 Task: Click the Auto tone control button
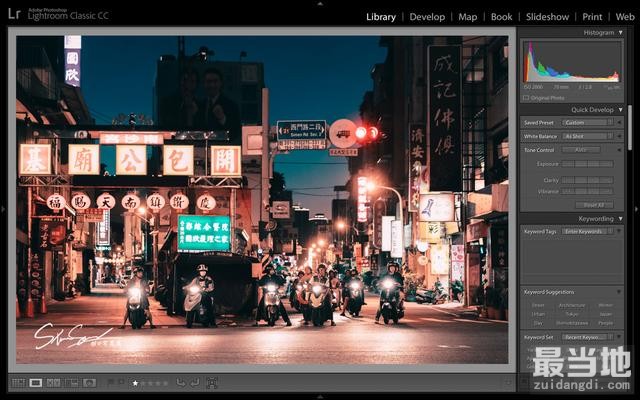581,150
